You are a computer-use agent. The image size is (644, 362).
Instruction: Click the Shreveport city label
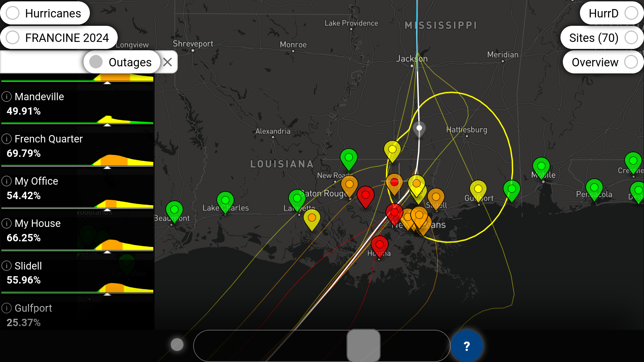pyautogui.click(x=193, y=44)
